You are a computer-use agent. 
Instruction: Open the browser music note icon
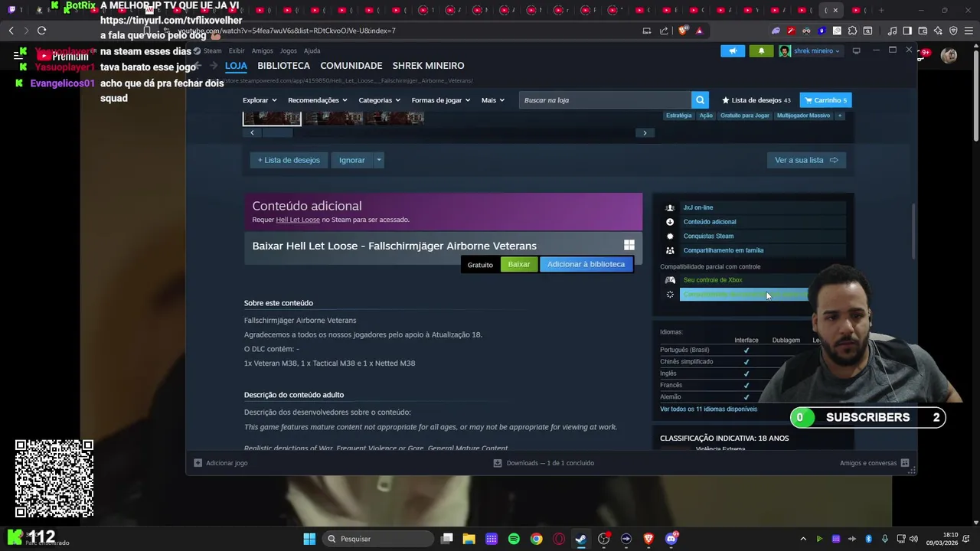tap(892, 31)
